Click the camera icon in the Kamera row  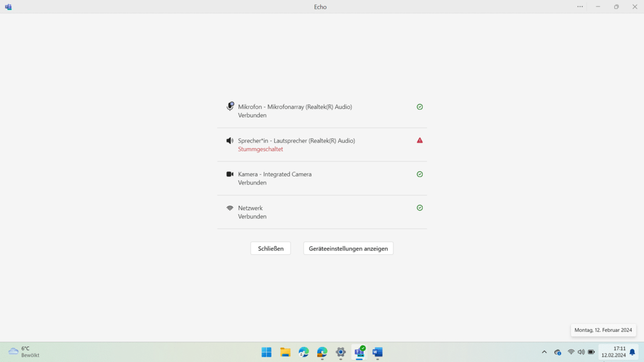[230, 174]
